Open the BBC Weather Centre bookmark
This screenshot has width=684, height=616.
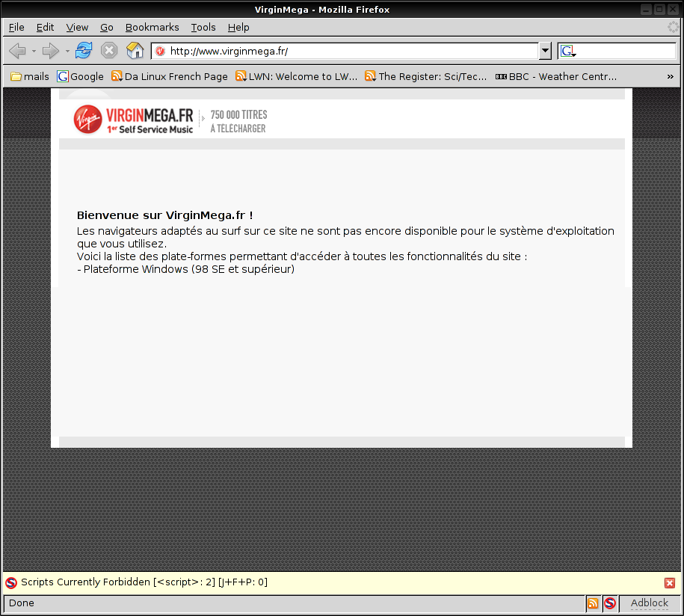tap(556, 77)
